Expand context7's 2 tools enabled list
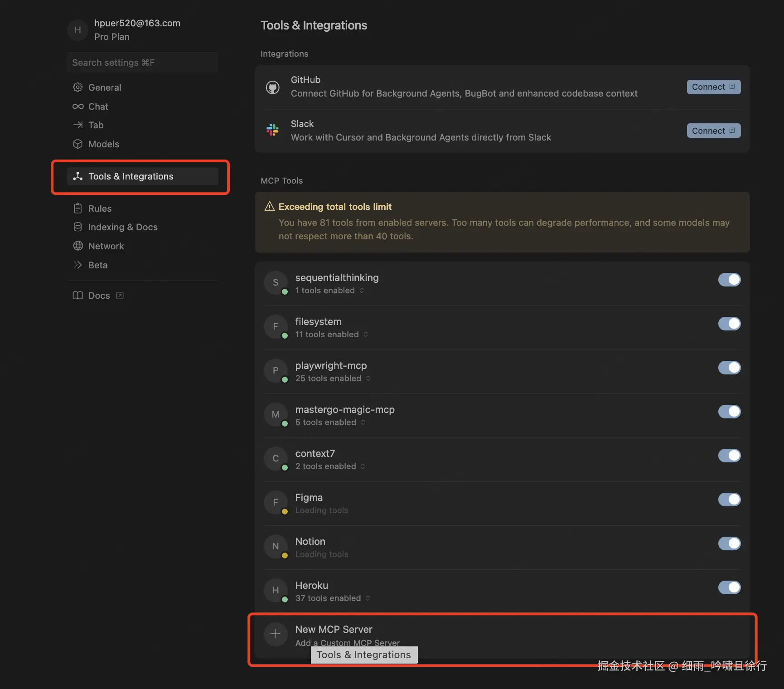 pyautogui.click(x=330, y=466)
